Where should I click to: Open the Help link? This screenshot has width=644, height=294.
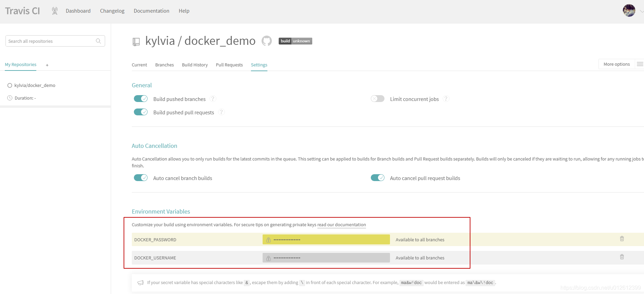pyautogui.click(x=184, y=11)
